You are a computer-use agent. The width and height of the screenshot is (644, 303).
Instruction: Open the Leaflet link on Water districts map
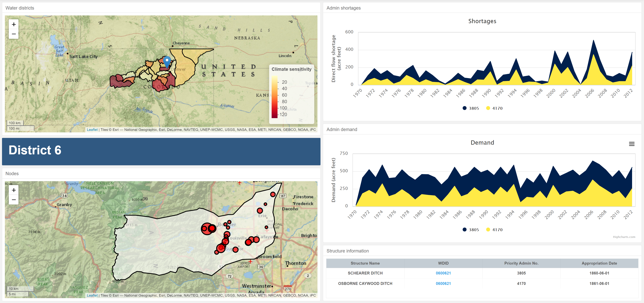[x=92, y=130]
